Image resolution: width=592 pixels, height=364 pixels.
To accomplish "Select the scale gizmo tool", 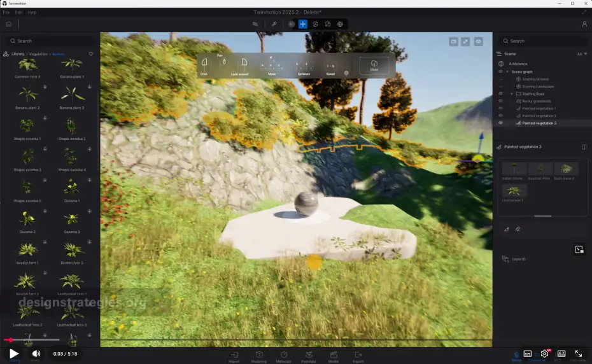I will (328, 24).
